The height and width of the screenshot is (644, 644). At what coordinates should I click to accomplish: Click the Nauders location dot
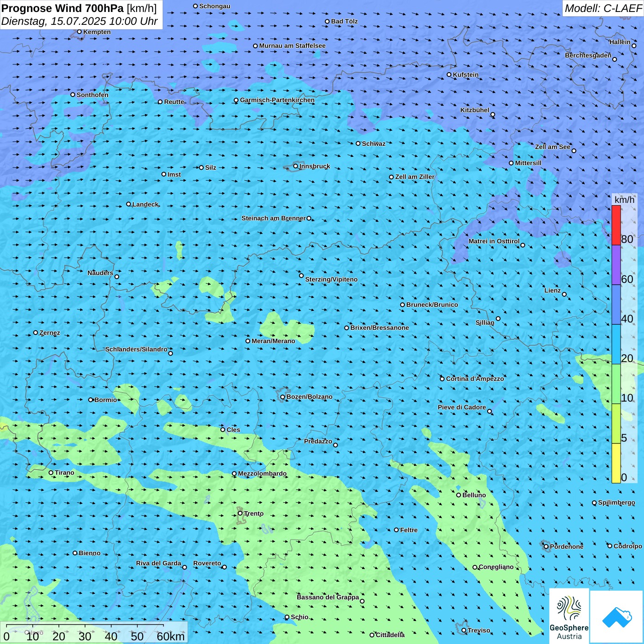117,276
